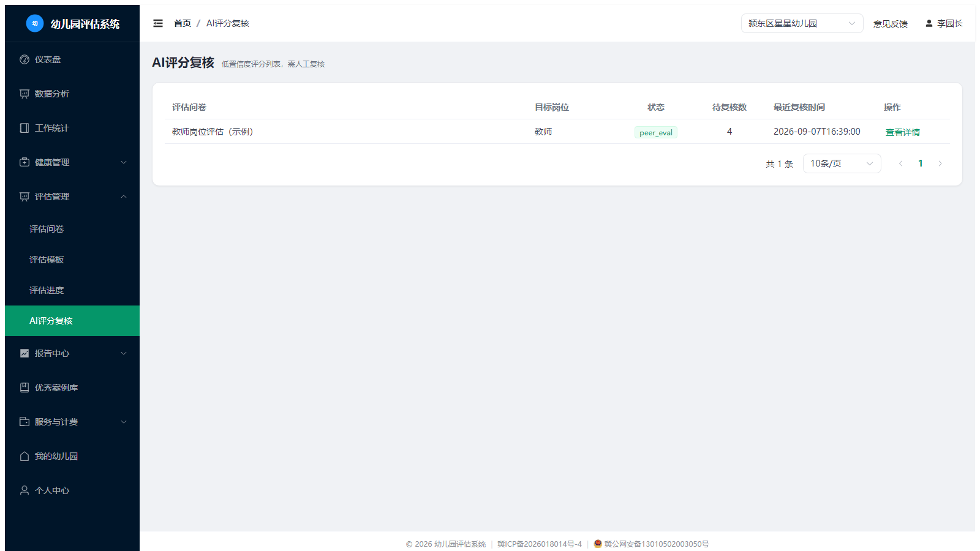Image resolution: width=980 pixels, height=551 pixels.
Task: Open the 冀公网安备 registration number link
Action: coord(656,544)
